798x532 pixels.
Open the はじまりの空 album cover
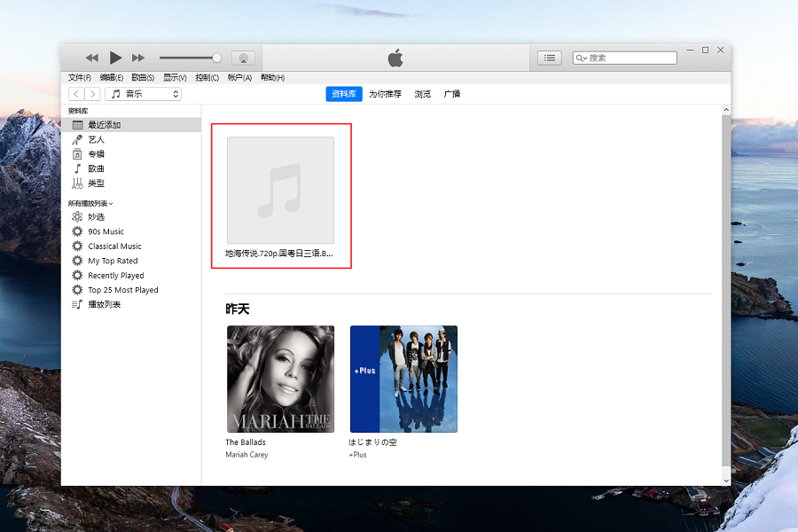click(x=403, y=379)
